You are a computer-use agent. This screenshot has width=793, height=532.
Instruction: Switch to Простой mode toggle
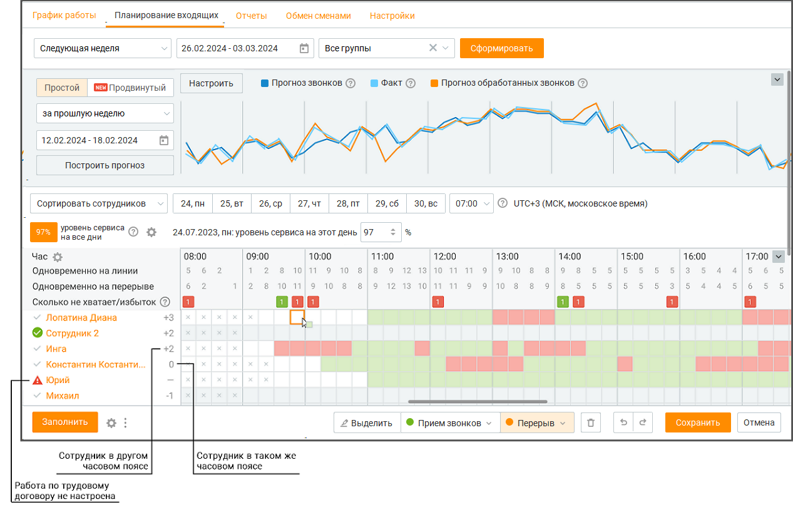[62, 88]
